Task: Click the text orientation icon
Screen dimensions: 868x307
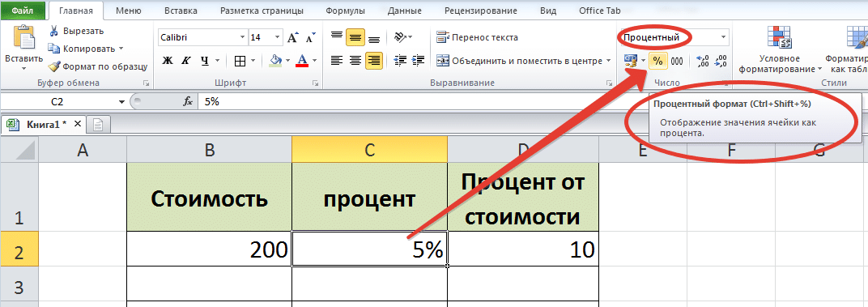Action: [400, 37]
